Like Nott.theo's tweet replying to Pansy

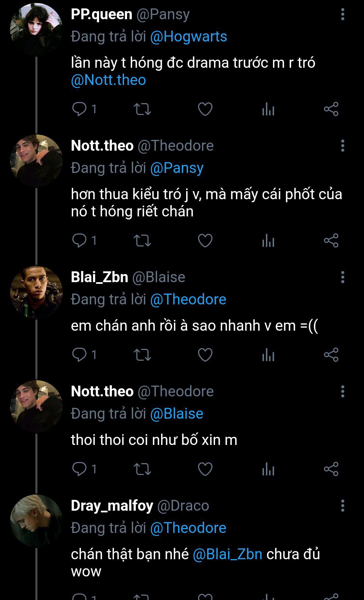click(205, 241)
